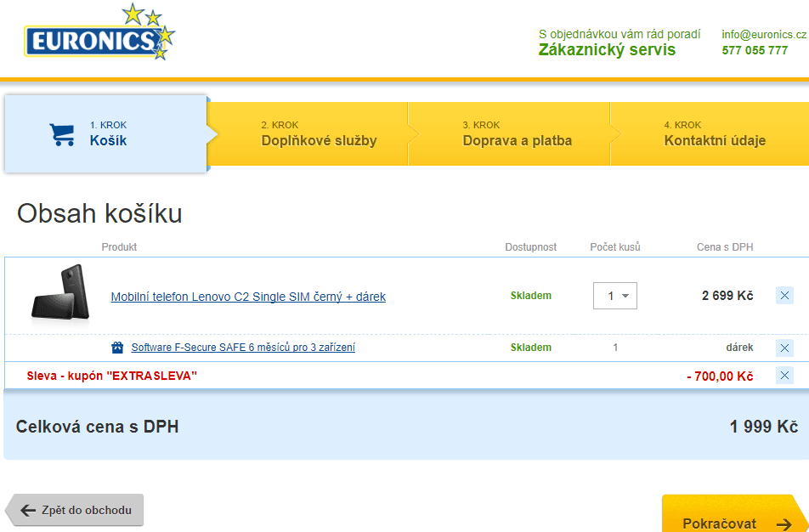Click the info@euronics.cz email address
Screen dimensions: 809x532
pyautogui.click(x=764, y=35)
